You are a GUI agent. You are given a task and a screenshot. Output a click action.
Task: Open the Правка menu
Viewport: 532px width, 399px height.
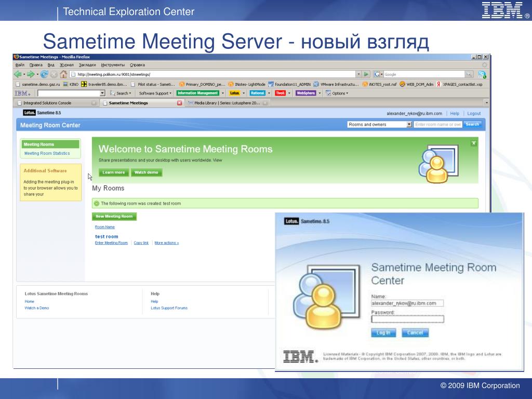click(x=36, y=65)
